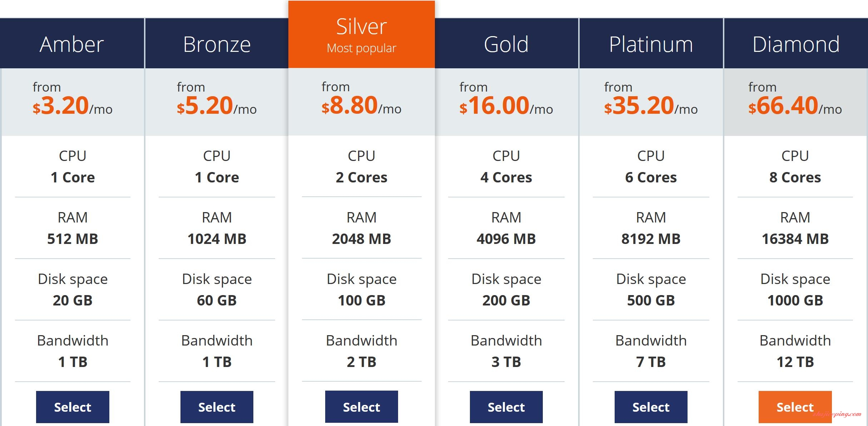This screenshot has width=868, height=426.
Task: Click the 500 GB disk space value
Action: 651,300
